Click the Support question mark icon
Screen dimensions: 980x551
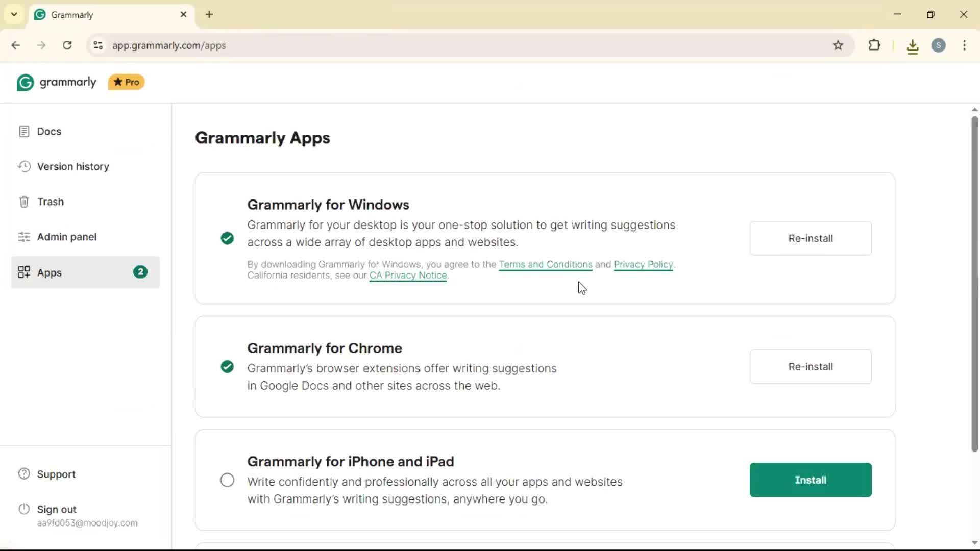point(24,474)
